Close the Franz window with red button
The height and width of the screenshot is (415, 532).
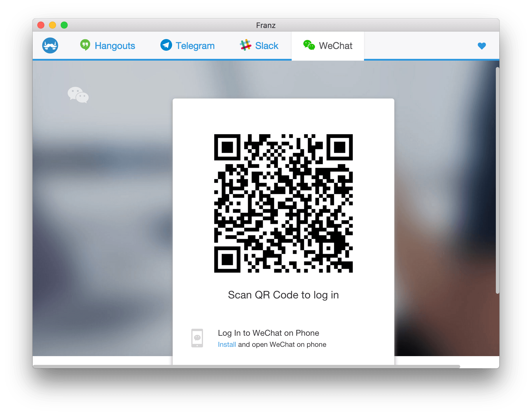(x=41, y=25)
